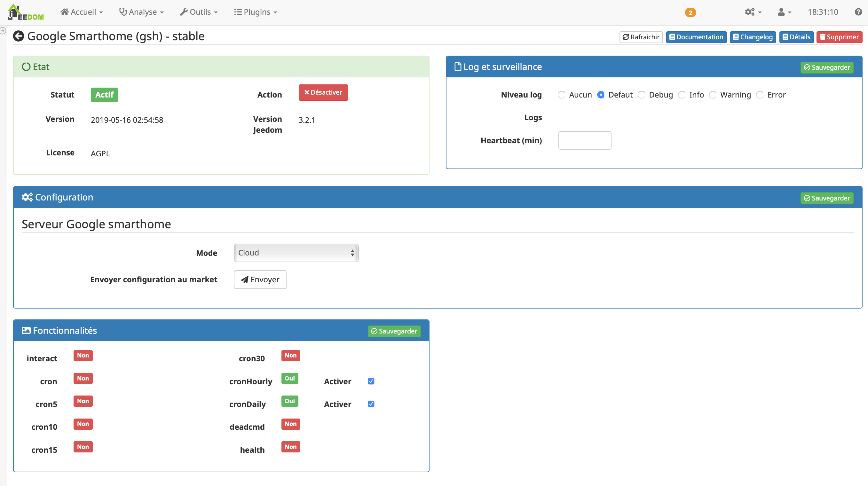The image size is (868, 486).
Task: Click the Etat panel refresh circle icon
Action: pyautogui.click(x=26, y=67)
